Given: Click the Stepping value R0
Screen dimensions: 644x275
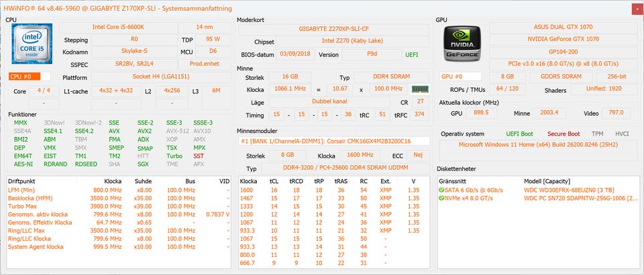Looking at the screenshot, I should [134, 40].
